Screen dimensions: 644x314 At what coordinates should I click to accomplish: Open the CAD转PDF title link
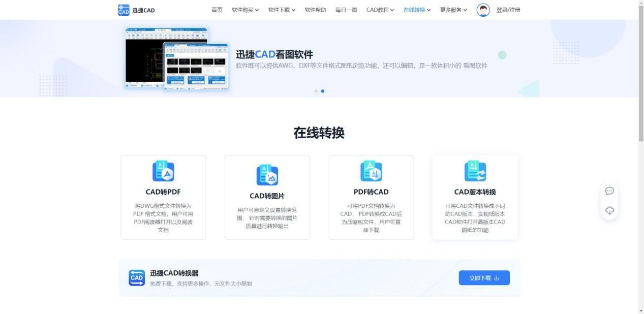[163, 192]
